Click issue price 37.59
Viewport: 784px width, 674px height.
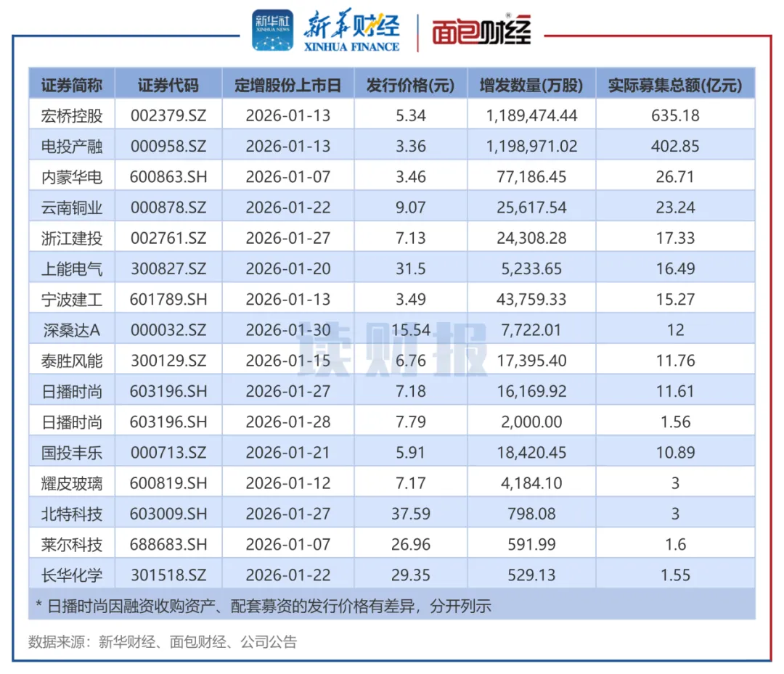tap(410, 514)
